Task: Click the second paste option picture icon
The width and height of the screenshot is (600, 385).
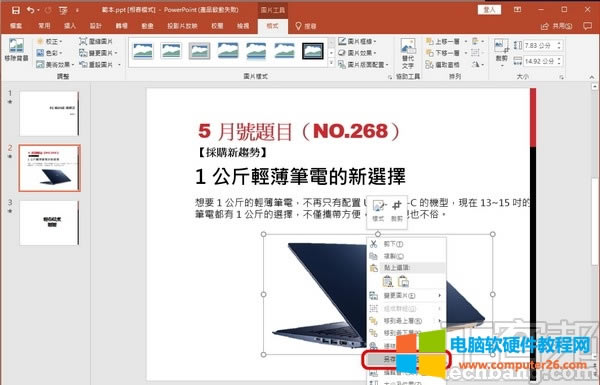Action: (x=403, y=281)
